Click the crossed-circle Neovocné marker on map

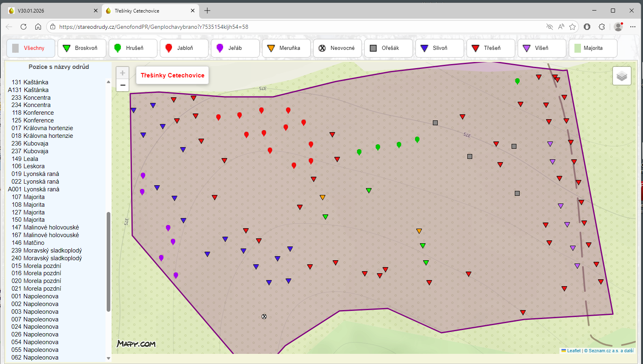coord(264,317)
